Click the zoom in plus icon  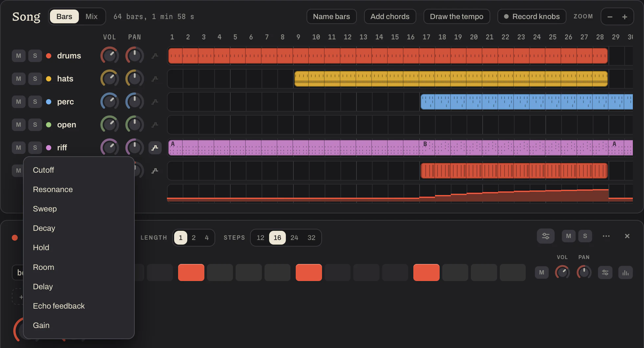point(625,17)
